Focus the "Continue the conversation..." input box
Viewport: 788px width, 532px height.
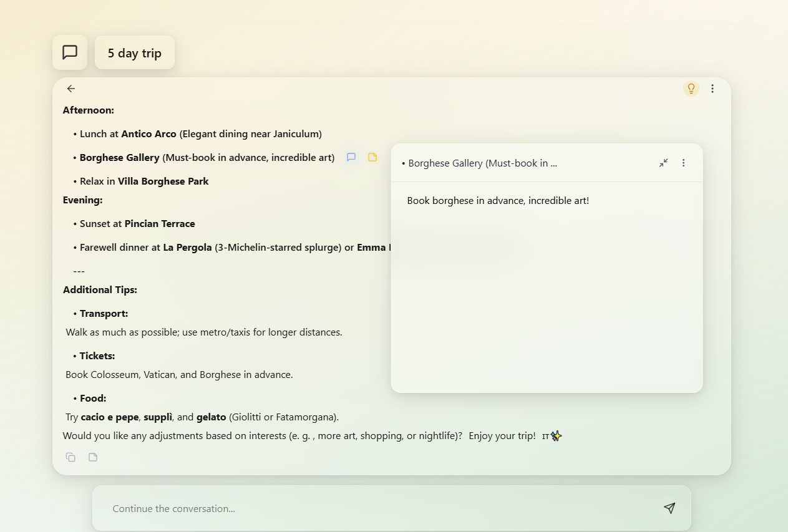[374, 508]
